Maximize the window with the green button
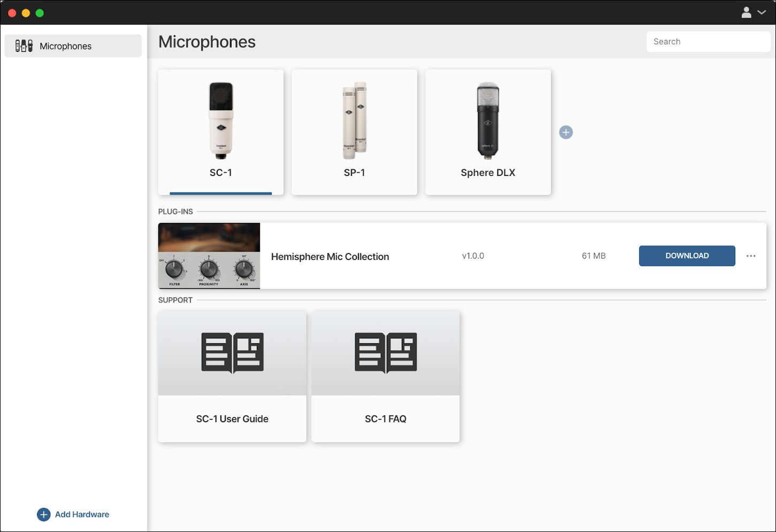Viewport: 776px width, 532px height. coord(40,13)
